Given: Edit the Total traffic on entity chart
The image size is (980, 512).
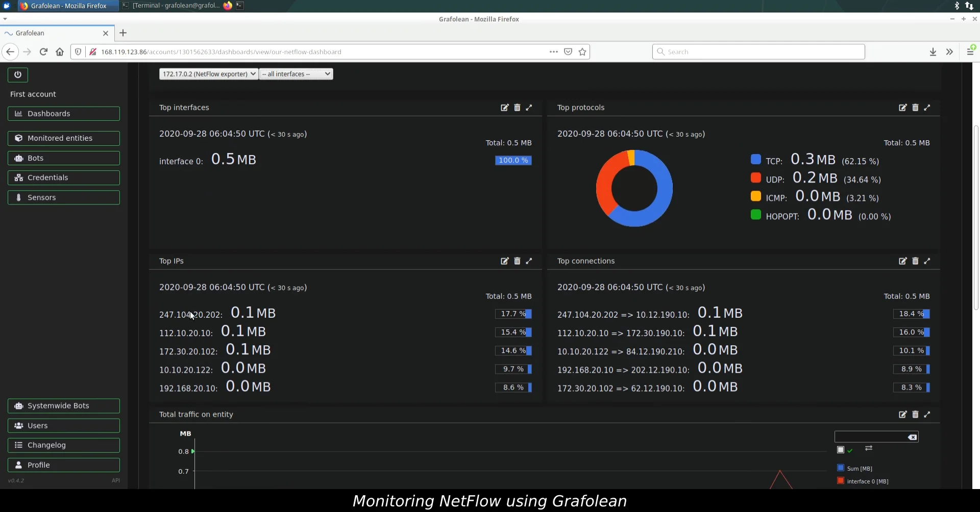Looking at the screenshot, I should pos(903,415).
